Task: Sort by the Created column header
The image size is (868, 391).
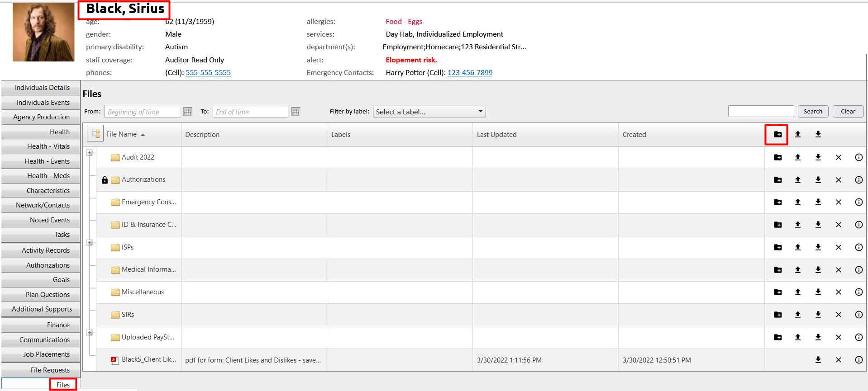Action: coord(634,134)
